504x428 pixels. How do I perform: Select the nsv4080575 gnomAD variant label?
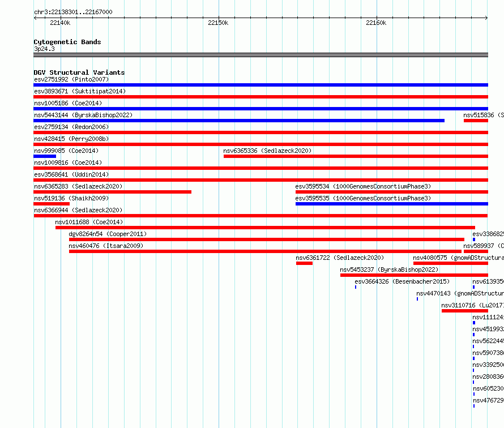[x=458, y=258]
